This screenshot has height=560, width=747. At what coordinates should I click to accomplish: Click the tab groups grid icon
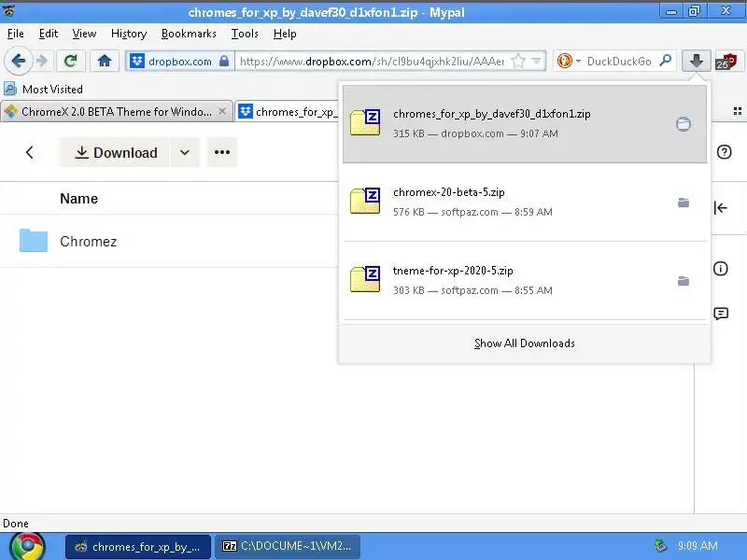click(738, 111)
